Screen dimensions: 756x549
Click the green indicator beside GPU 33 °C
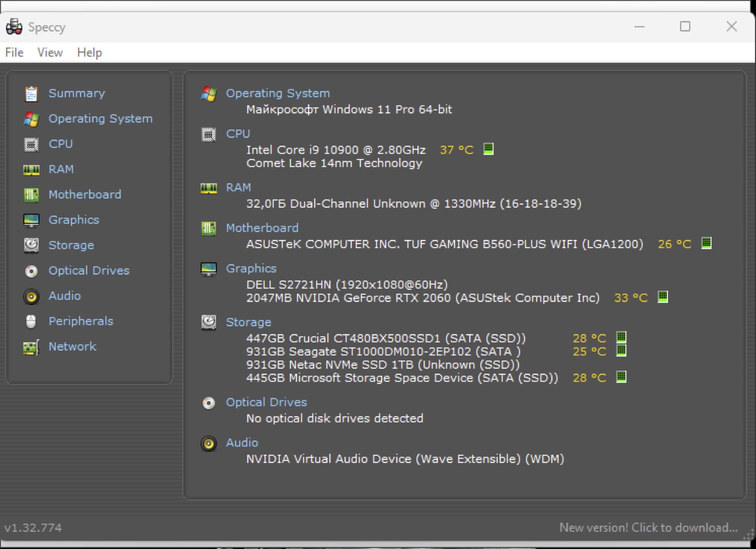click(663, 297)
